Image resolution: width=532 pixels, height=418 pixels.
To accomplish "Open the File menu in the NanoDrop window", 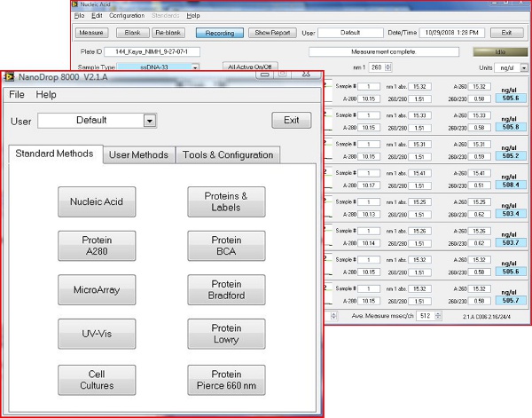I will coord(17,94).
